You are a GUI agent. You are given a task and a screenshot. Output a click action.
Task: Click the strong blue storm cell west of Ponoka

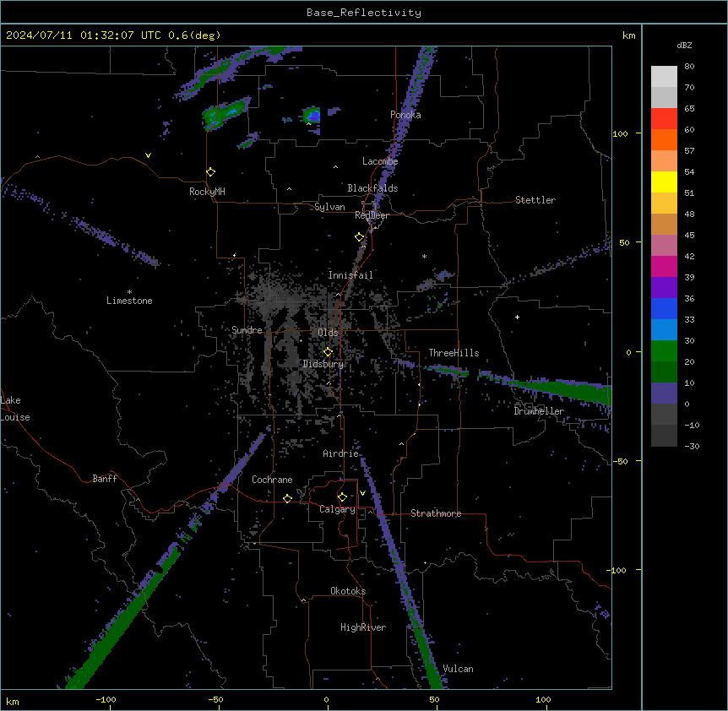tap(312, 115)
